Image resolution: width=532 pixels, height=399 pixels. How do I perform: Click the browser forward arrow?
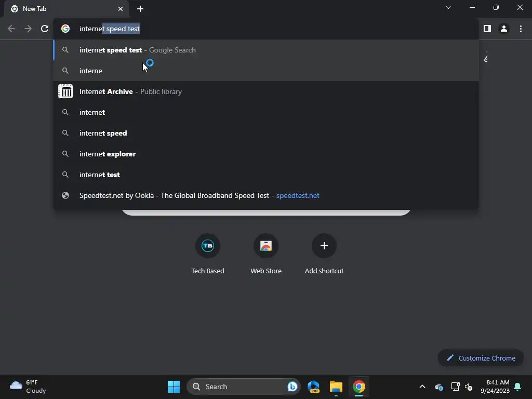click(x=28, y=29)
